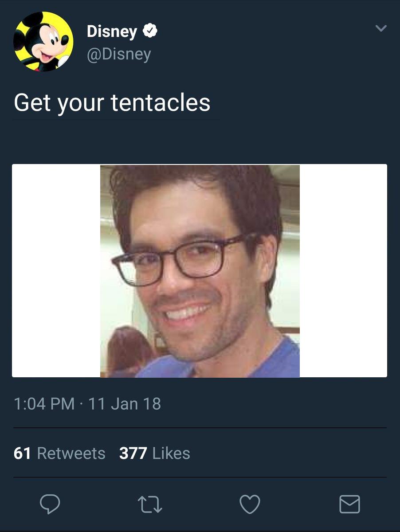The height and width of the screenshot is (532, 400).
Task: Retweet this Disney tweet
Action: 150,505
